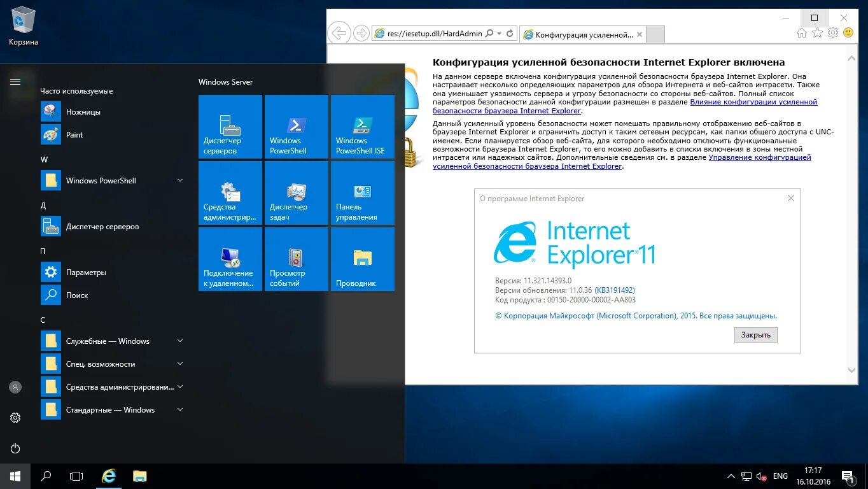Image resolution: width=868 pixels, height=489 pixels.
Task: Open the KB3191492 link
Action: coord(615,290)
